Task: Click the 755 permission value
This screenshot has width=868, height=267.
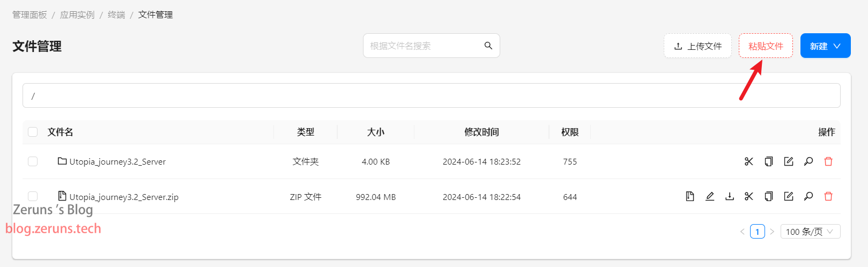Action: pyautogui.click(x=570, y=161)
